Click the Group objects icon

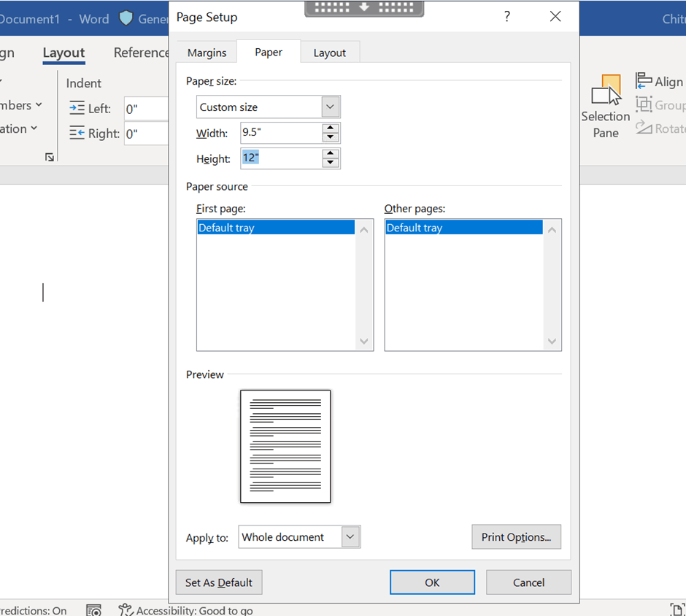(x=644, y=104)
